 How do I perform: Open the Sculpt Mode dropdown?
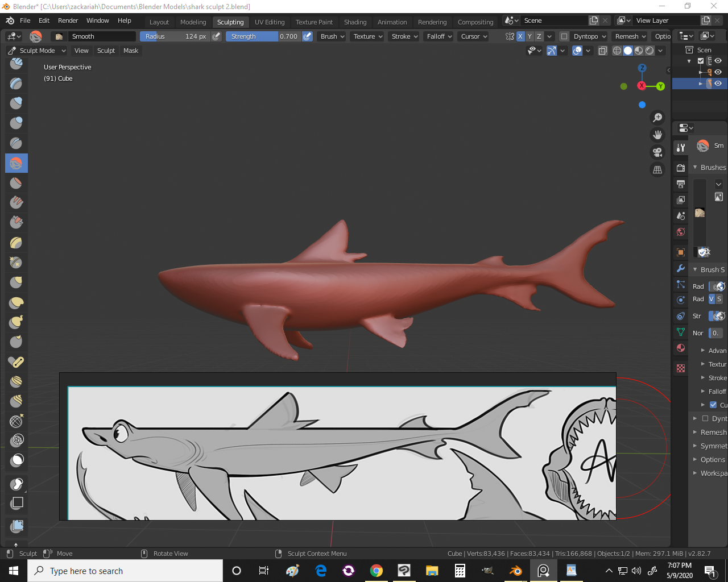(37, 51)
